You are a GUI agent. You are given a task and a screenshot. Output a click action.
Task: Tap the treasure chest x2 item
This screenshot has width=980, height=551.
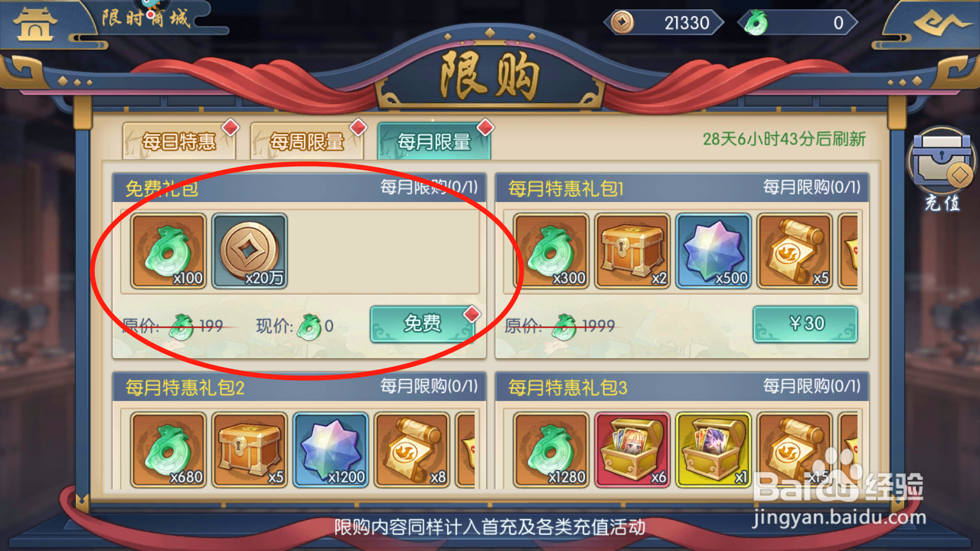(632, 251)
